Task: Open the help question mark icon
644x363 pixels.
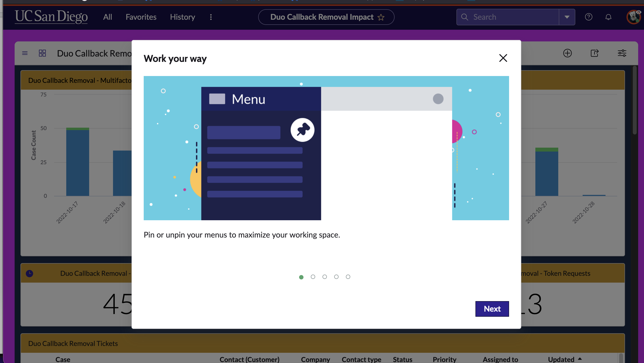Action: 588,17
